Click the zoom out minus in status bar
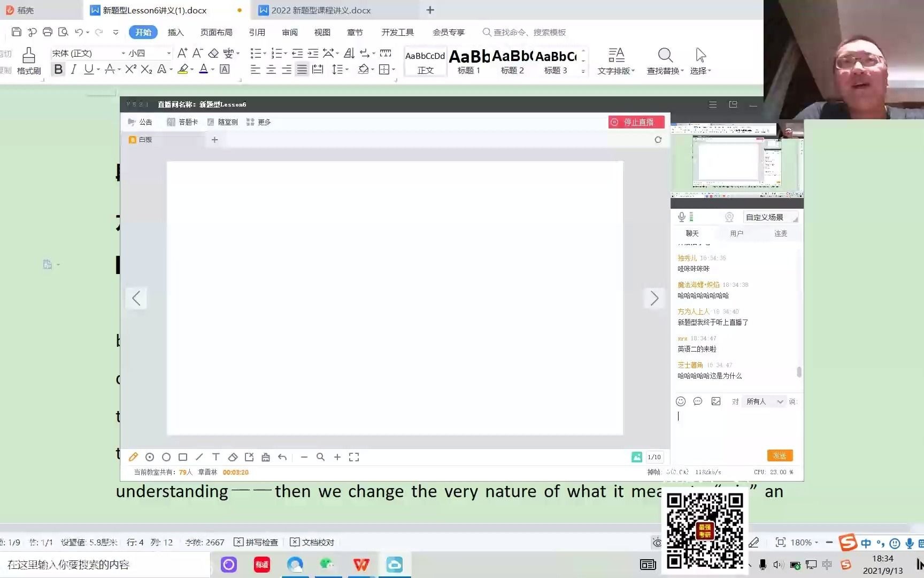Viewport: 924px width, 578px height. [829, 542]
